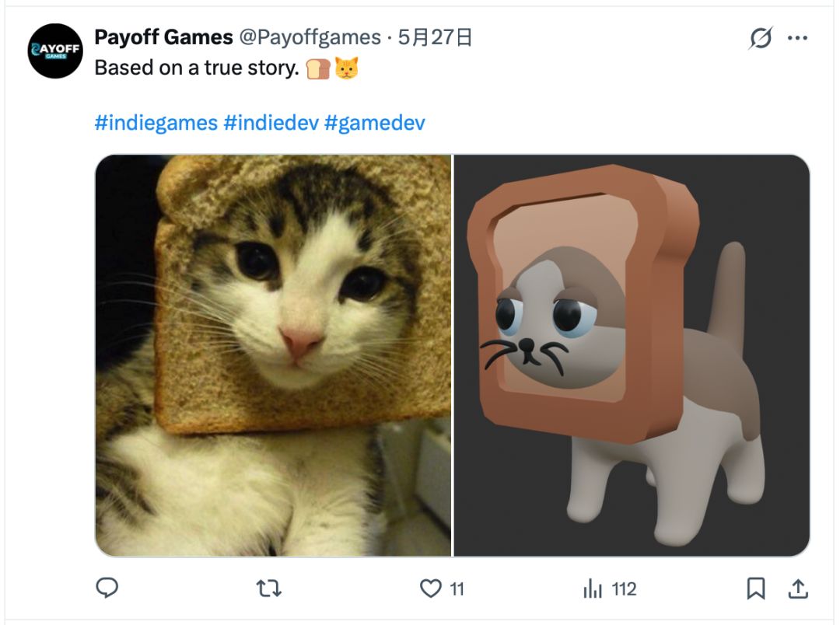Click the Payoff Games display name
The height and width of the screenshot is (625, 840).
coord(164,37)
